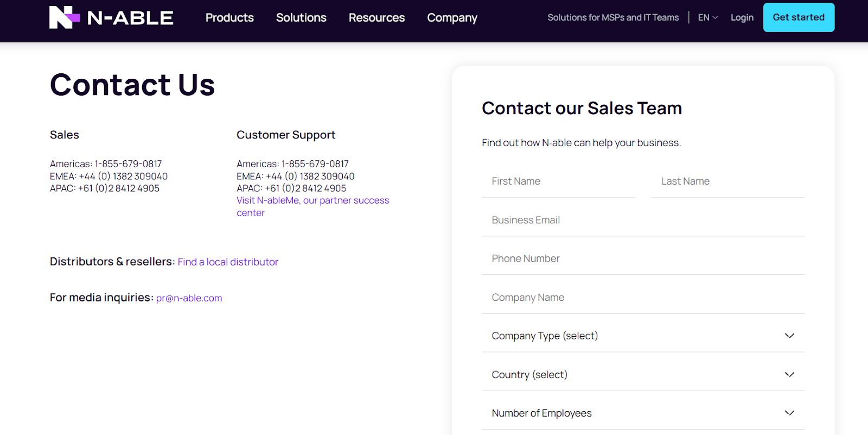Click Solutions for MSPs and IT Teams
This screenshot has height=435, width=868.
tap(613, 17)
